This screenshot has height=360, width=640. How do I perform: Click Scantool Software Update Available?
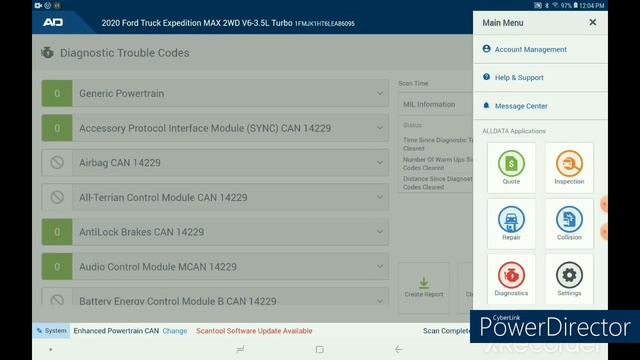point(254,331)
